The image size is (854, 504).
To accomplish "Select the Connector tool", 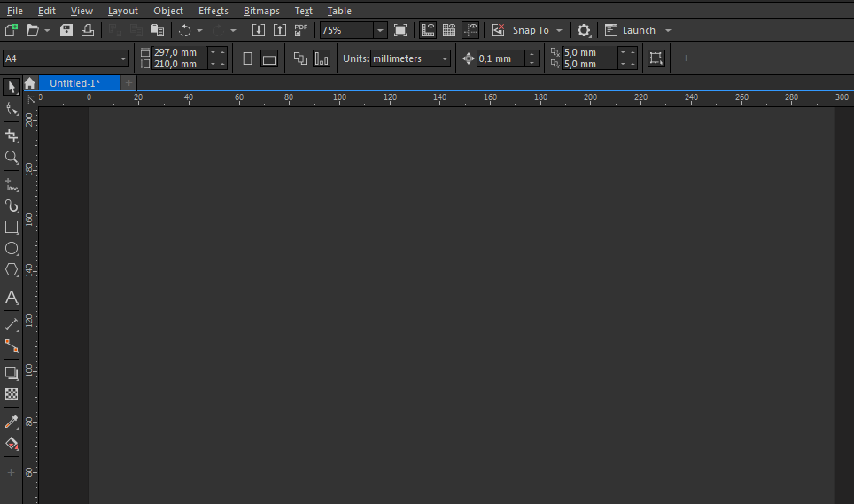I will (12, 346).
